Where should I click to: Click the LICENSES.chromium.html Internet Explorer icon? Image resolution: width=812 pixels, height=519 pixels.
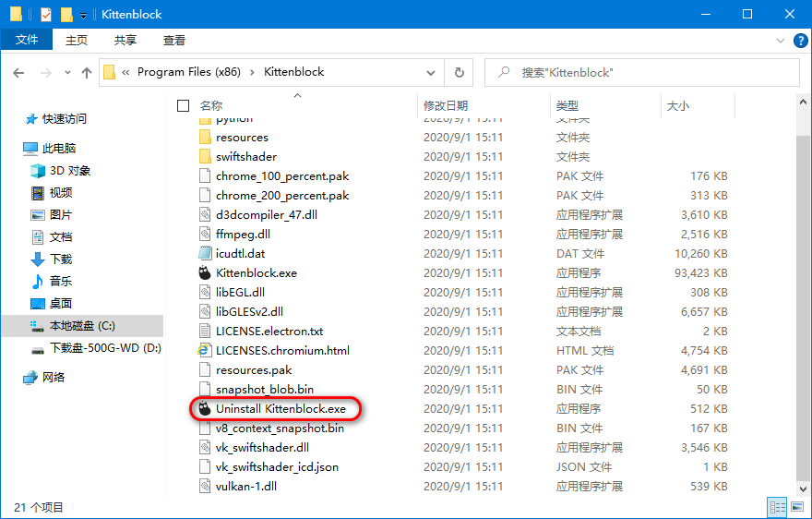tap(205, 351)
